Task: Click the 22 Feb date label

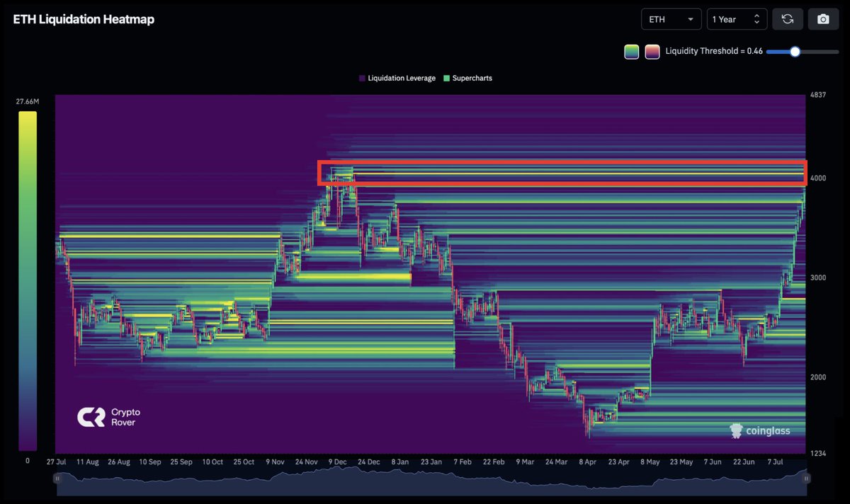Action: click(493, 462)
